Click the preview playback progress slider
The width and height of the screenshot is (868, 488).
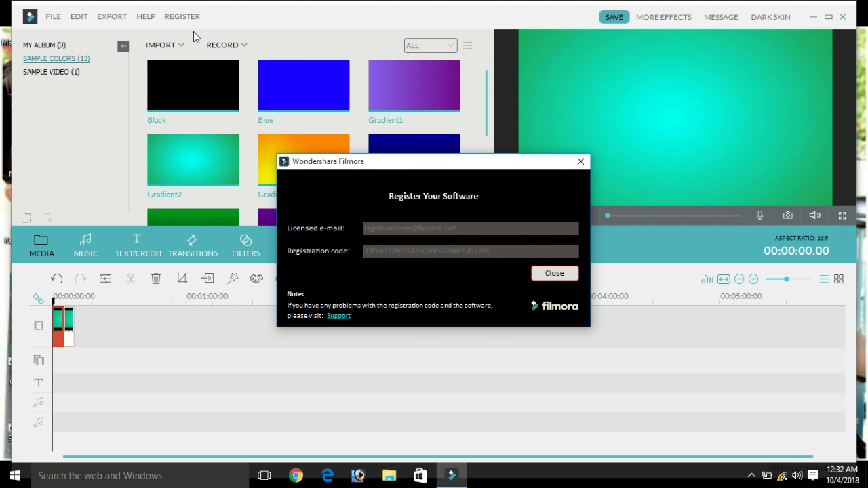pyautogui.click(x=673, y=216)
